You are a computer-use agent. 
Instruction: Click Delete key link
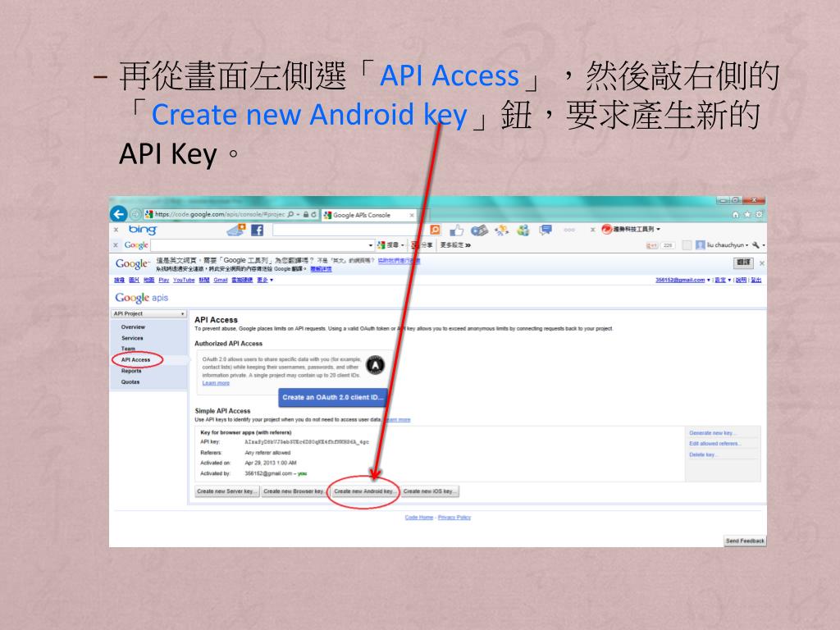[x=703, y=454]
